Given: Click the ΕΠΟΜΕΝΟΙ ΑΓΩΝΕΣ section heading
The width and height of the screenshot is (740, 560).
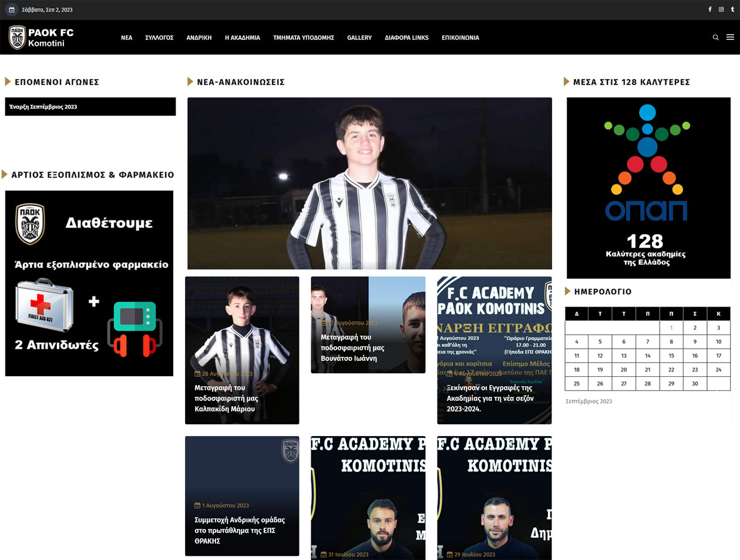Looking at the screenshot, I should 57,82.
